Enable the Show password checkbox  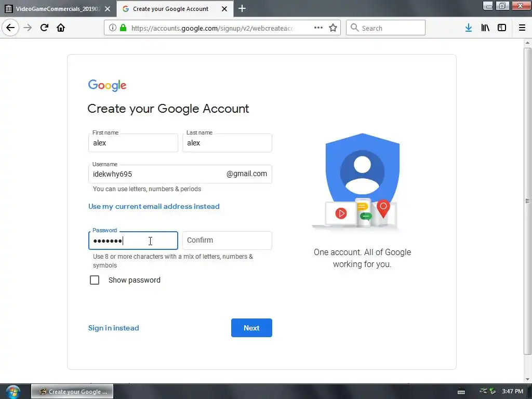click(95, 280)
